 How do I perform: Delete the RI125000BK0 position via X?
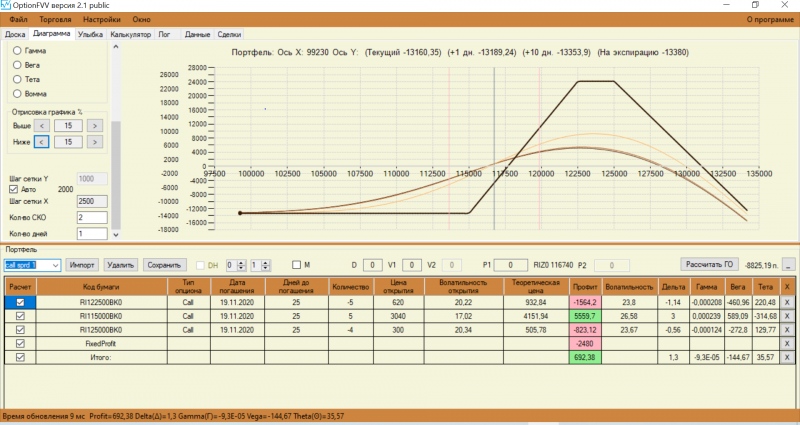(x=787, y=330)
